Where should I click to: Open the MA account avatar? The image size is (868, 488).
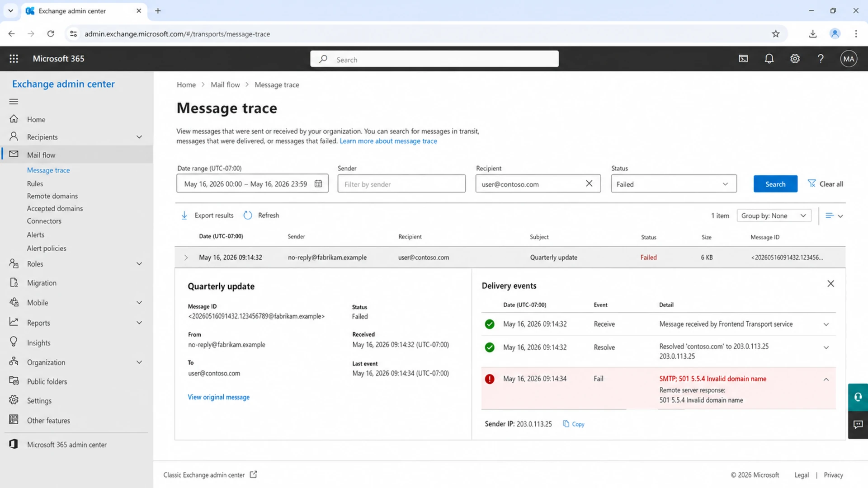coord(849,59)
